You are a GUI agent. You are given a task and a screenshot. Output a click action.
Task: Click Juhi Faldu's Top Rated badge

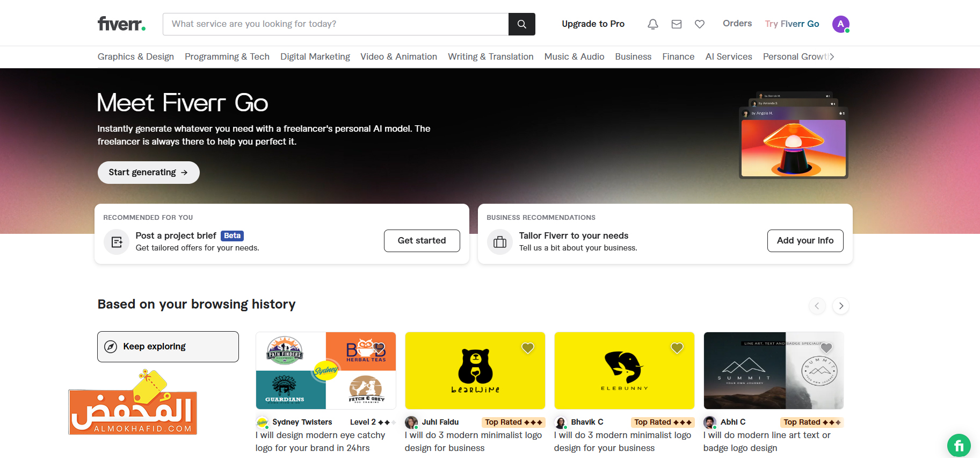click(x=514, y=423)
